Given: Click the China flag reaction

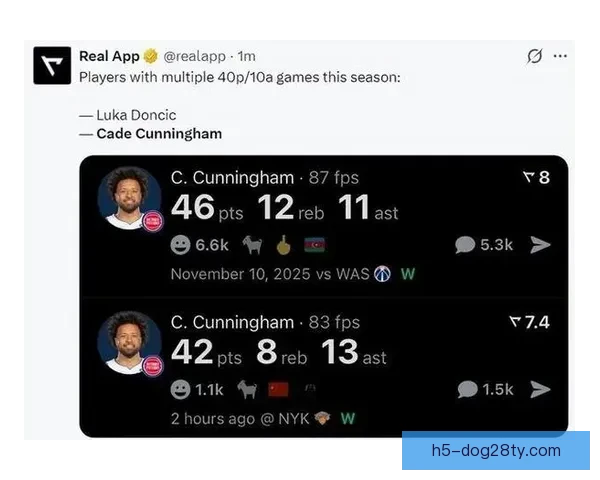Looking at the screenshot, I should click(x=278, y=390).
